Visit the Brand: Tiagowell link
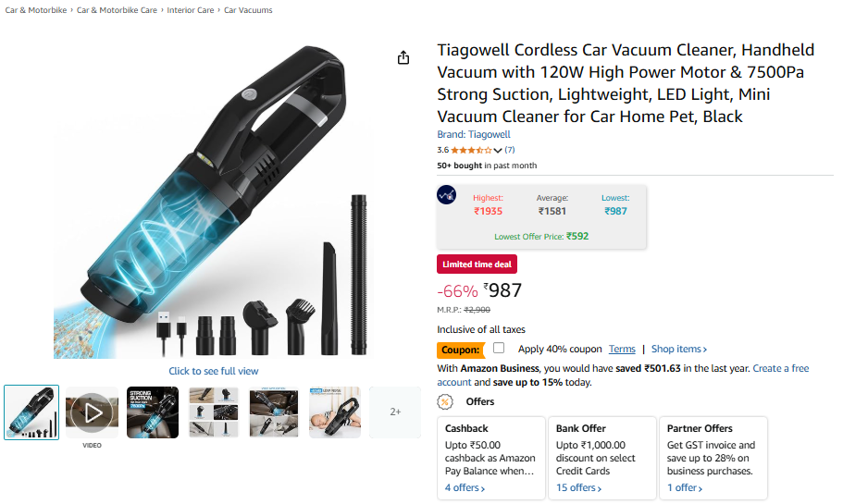 474,134
